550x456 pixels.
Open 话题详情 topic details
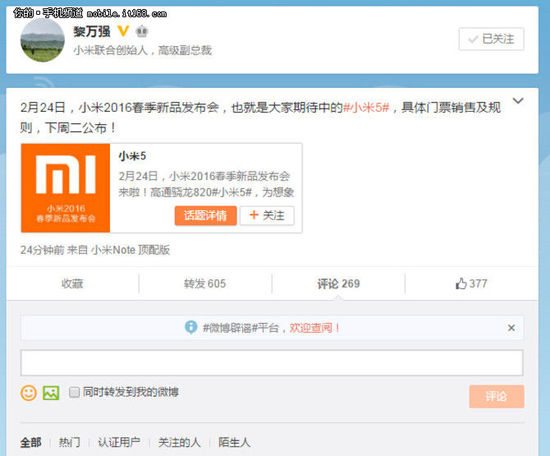(206, 215)
